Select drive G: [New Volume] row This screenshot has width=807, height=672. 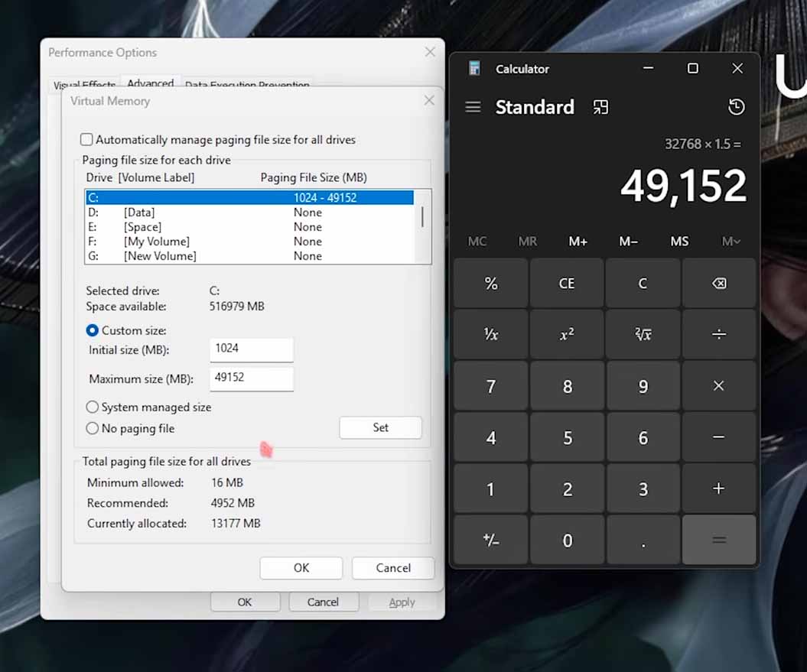point(249,256)
